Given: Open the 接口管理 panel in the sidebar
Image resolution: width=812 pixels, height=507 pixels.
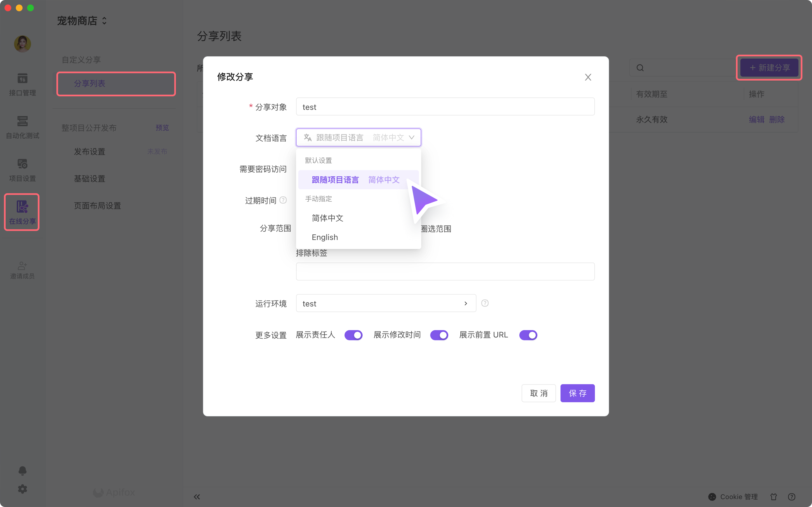Looking at the screenshot, I should (22, 84).
